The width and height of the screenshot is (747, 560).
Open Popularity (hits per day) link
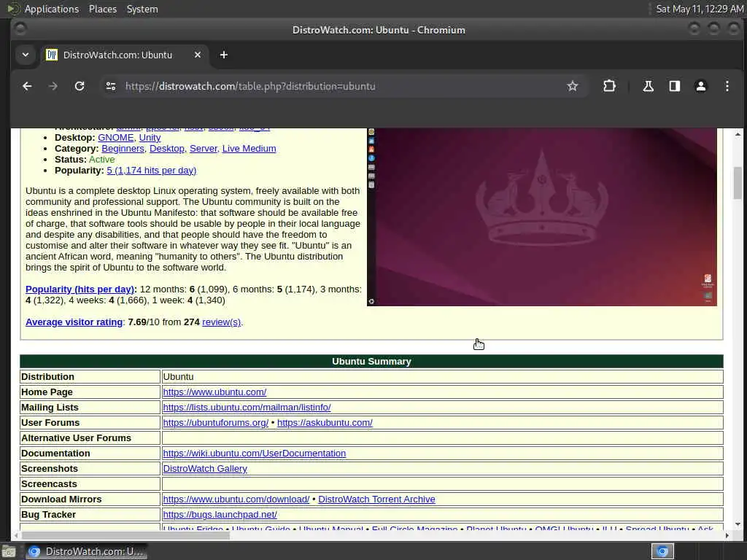pos(81,289)
